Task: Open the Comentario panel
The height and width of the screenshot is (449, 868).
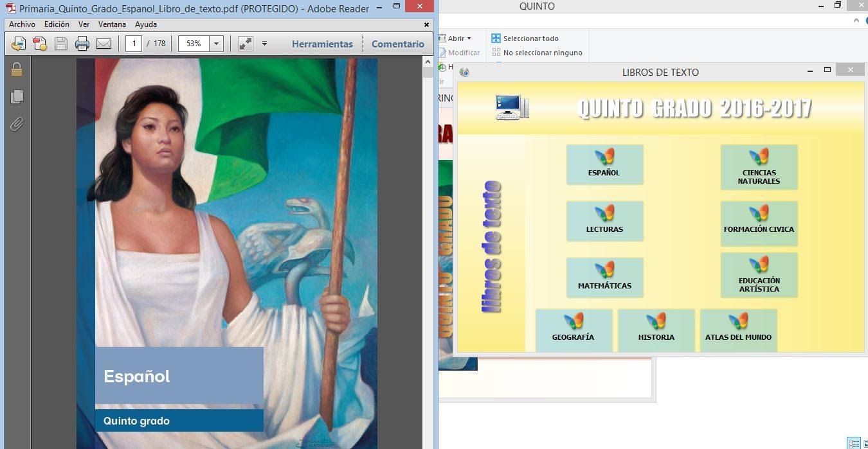Action: (x=398, y=44)
